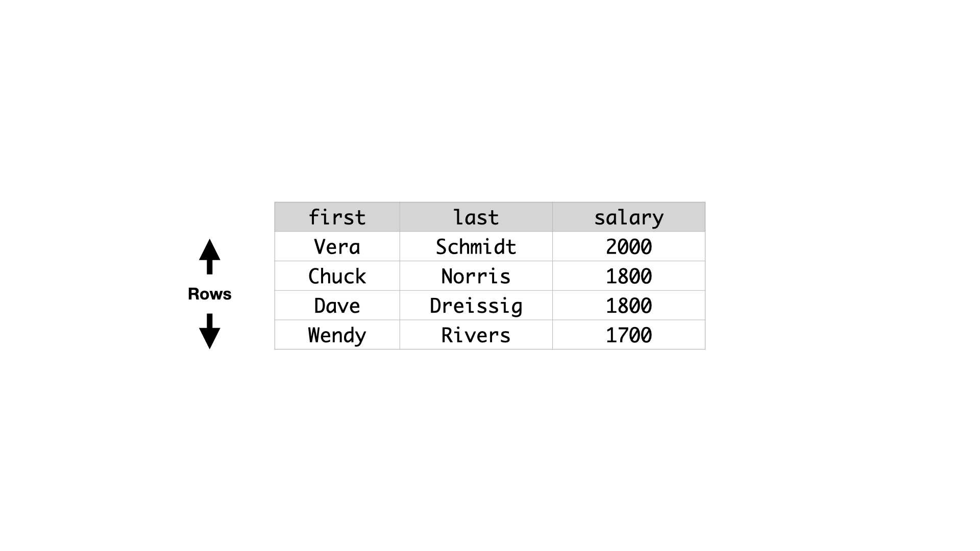Image resolution: width=980 pixels, height=551 pixels.
Task: Click the cell containing Dreissig
Action: click(x=476, y=306)
